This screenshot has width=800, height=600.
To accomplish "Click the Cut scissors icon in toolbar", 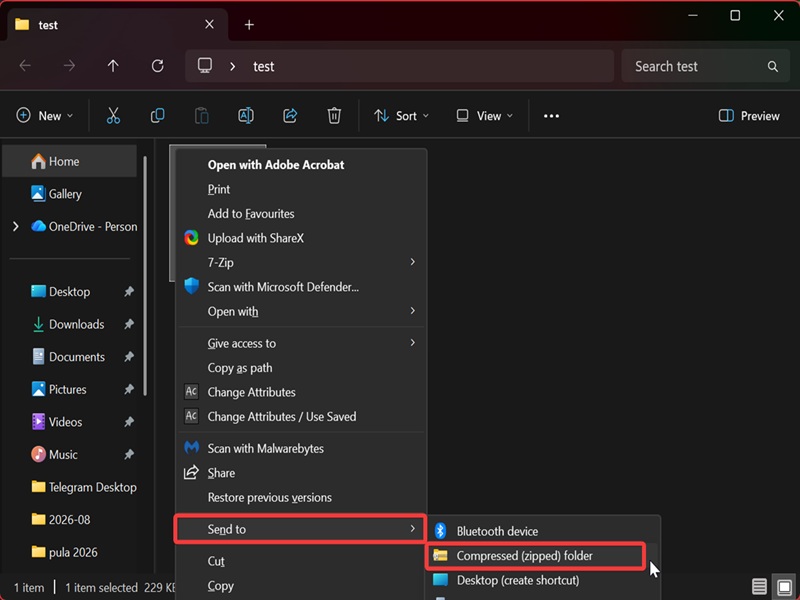I will point(113,116).
